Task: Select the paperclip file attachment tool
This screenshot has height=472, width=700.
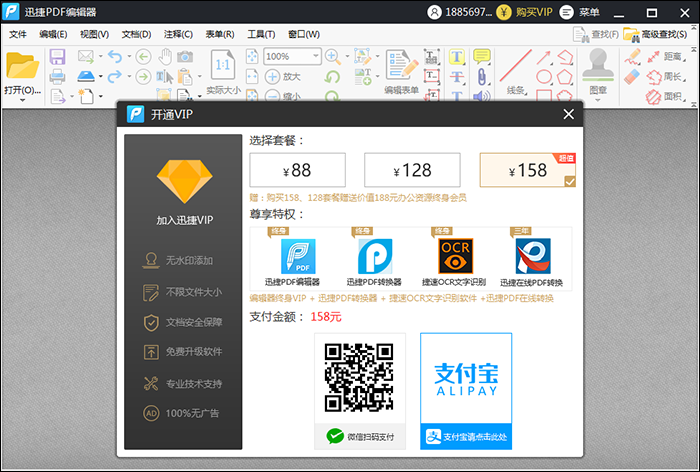Action: pos(482,77)
